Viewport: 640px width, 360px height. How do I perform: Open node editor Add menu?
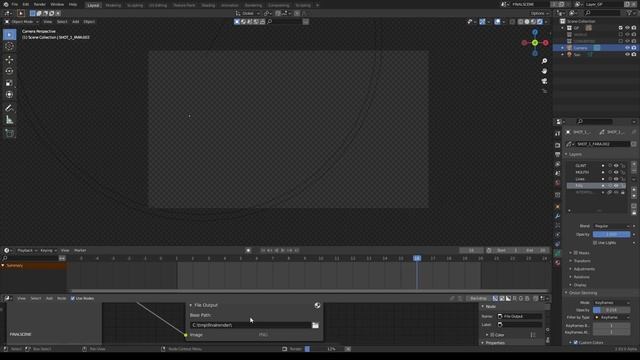[x=49, y=298]
